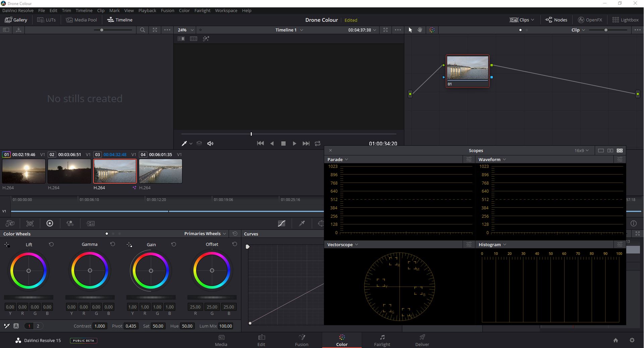Reset the Offset wheel

[235, 245]
